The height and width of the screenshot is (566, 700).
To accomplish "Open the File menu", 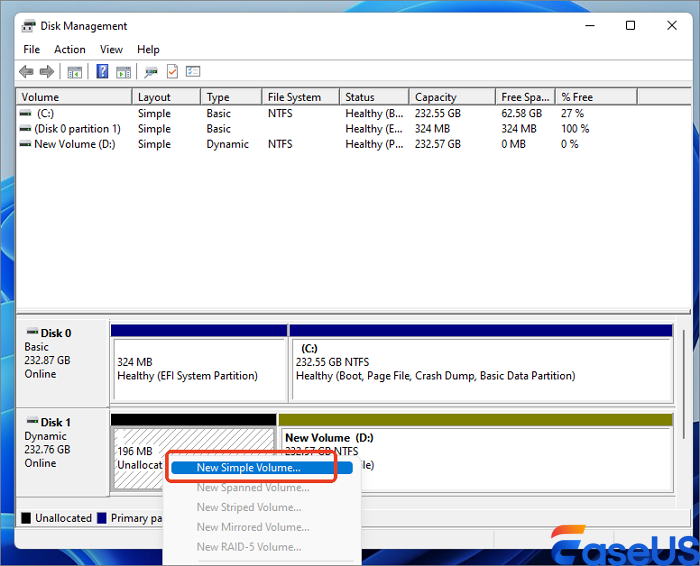I will point(32,50).
